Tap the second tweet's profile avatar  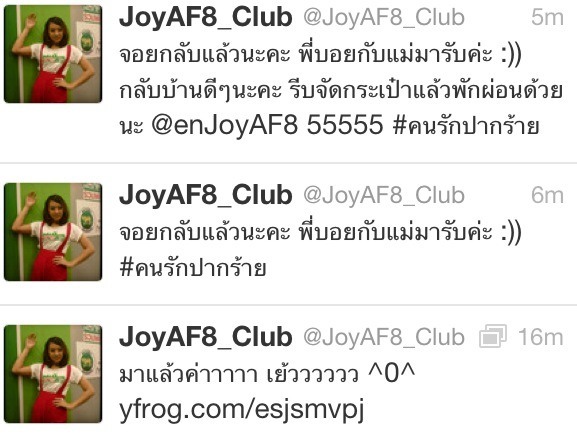[53, 232]
